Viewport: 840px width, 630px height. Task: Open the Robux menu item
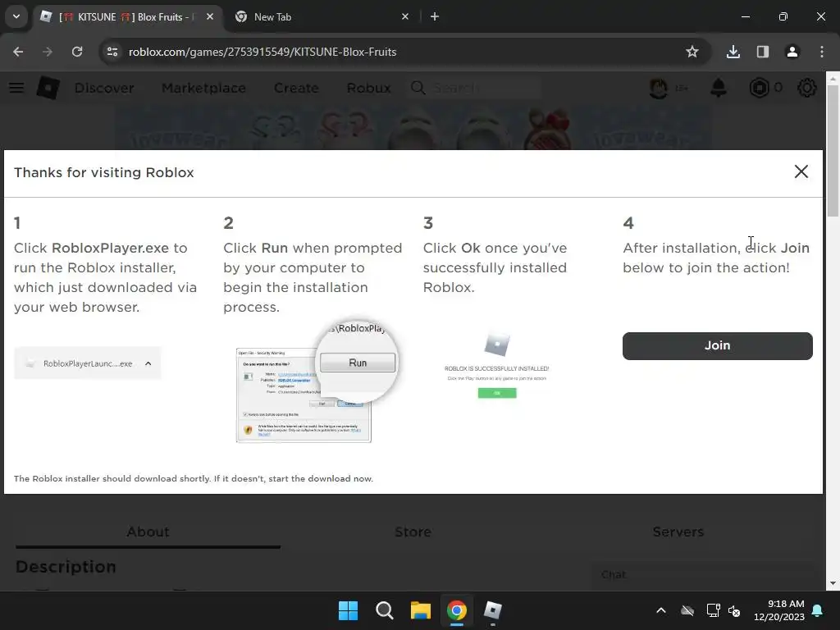coord(368,88)
